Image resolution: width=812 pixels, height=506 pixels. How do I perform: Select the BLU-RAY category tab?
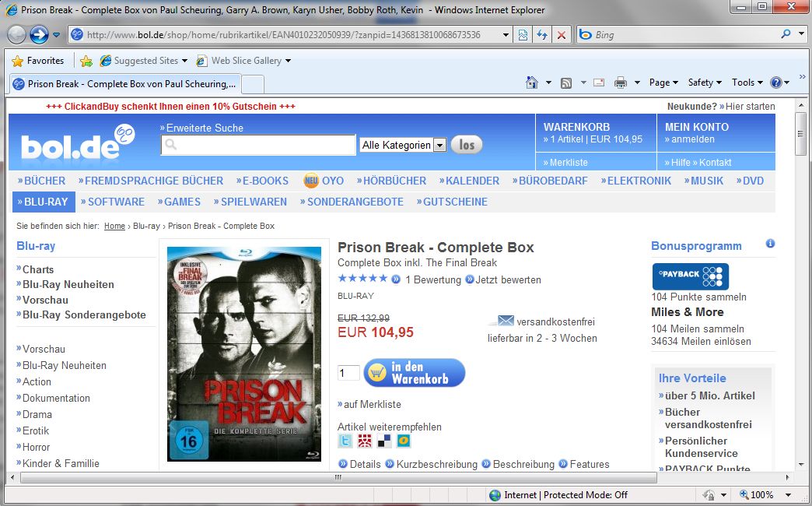44,202
